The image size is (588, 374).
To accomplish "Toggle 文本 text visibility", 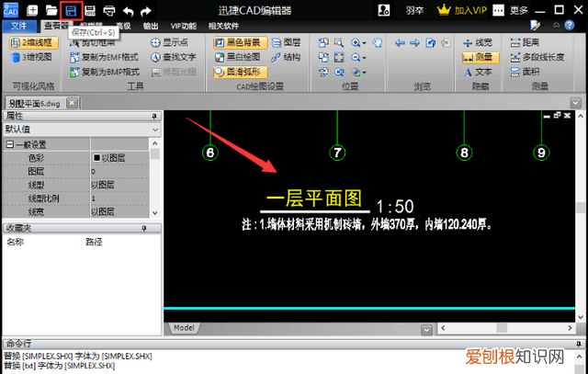I will tap(478, 72).
